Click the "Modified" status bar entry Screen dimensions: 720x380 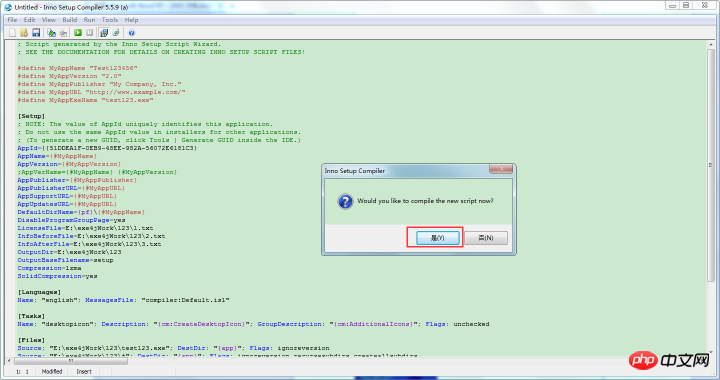click(x=52, y=372)
